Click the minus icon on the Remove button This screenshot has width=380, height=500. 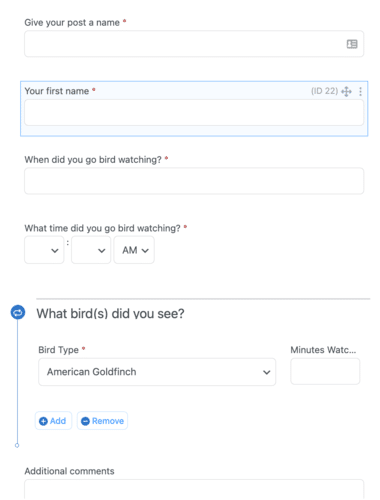pos(85,421)
